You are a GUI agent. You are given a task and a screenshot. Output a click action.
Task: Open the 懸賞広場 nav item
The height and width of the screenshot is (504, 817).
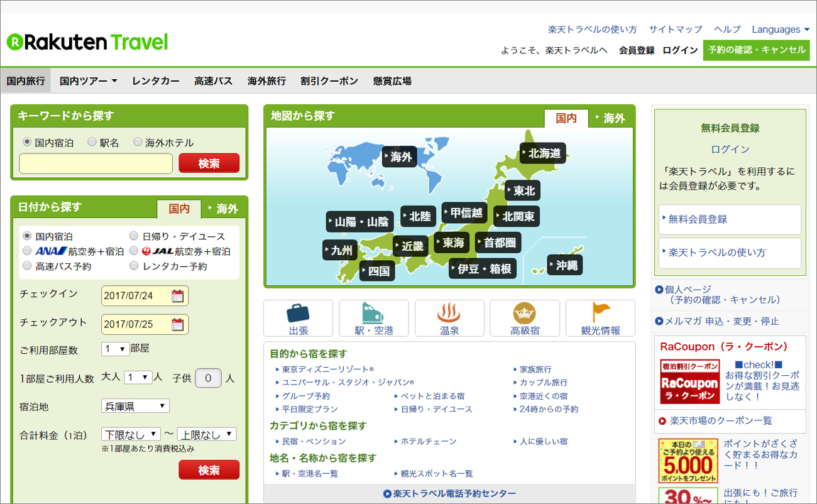pyautogui.click(x=392, y=81)
